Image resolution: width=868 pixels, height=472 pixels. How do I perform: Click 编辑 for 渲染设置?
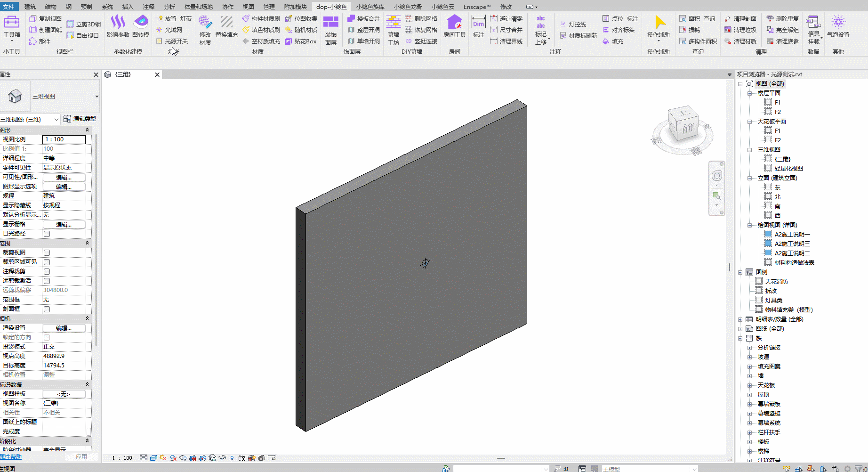(x=64, y=328)
